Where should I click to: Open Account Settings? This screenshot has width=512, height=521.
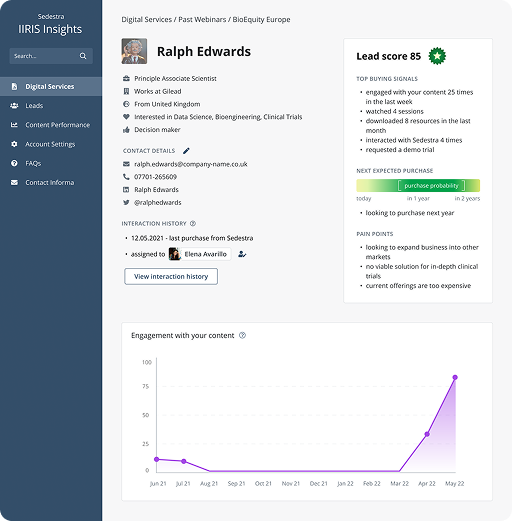tap(51, 144)
